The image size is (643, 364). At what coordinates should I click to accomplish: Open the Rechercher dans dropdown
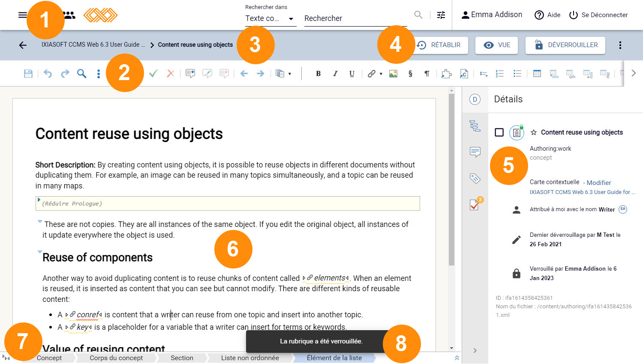tap(270, 18)
